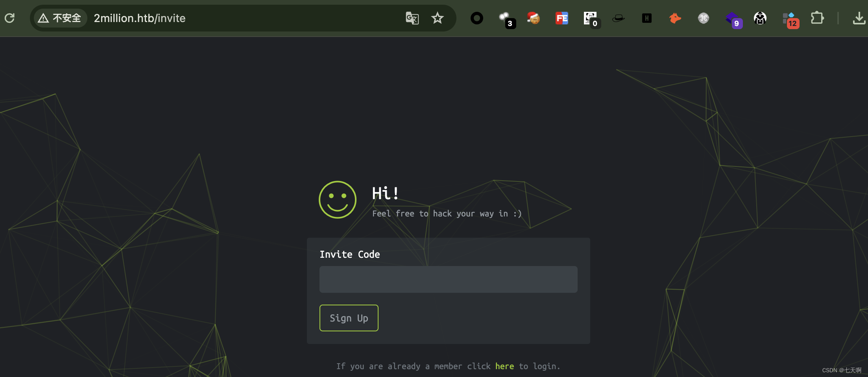868x377 pixels.
Task: Open the browser downloads panel
Action: pyautogui.click(x=860, y=18)
